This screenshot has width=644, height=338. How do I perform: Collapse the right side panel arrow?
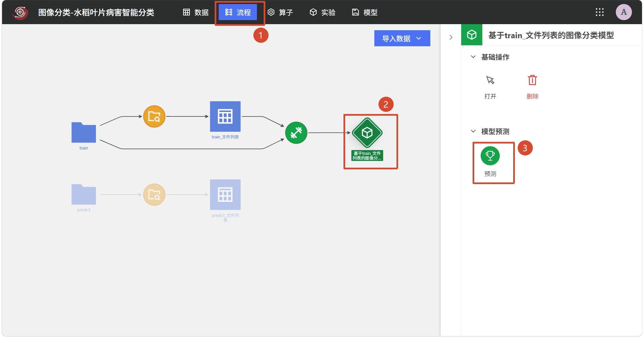click(451, 37)
